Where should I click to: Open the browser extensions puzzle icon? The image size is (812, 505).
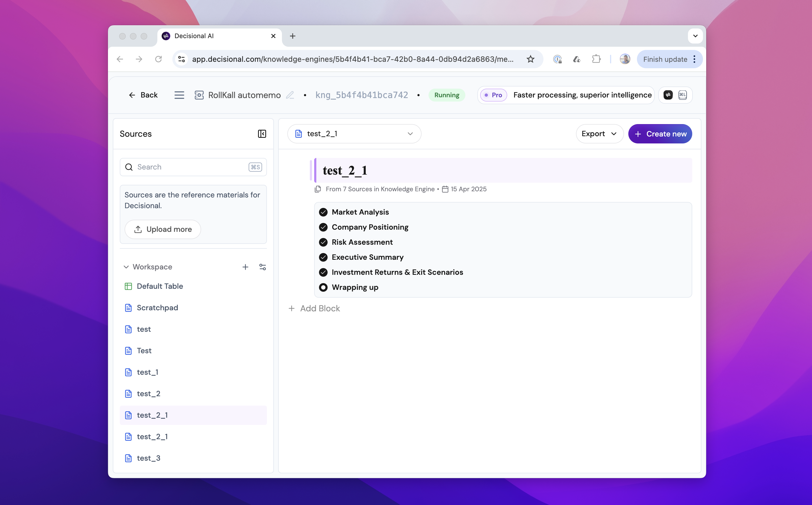click(596, 59)
